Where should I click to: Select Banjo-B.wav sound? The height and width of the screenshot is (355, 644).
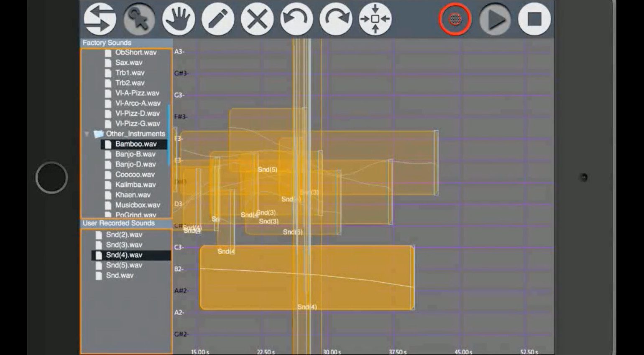(135, 154)
